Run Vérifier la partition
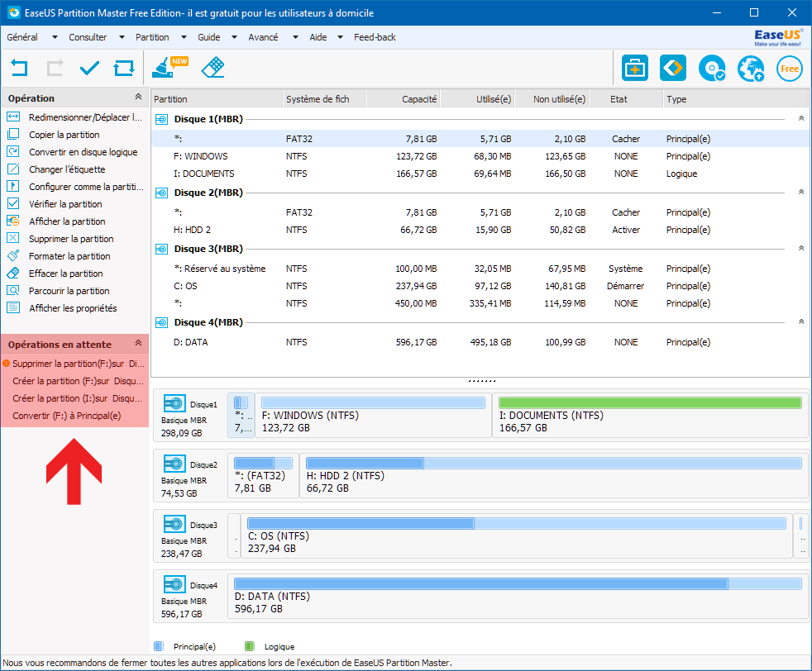The height and width of the screenshot is (671, 812). (x=55, y=204)
